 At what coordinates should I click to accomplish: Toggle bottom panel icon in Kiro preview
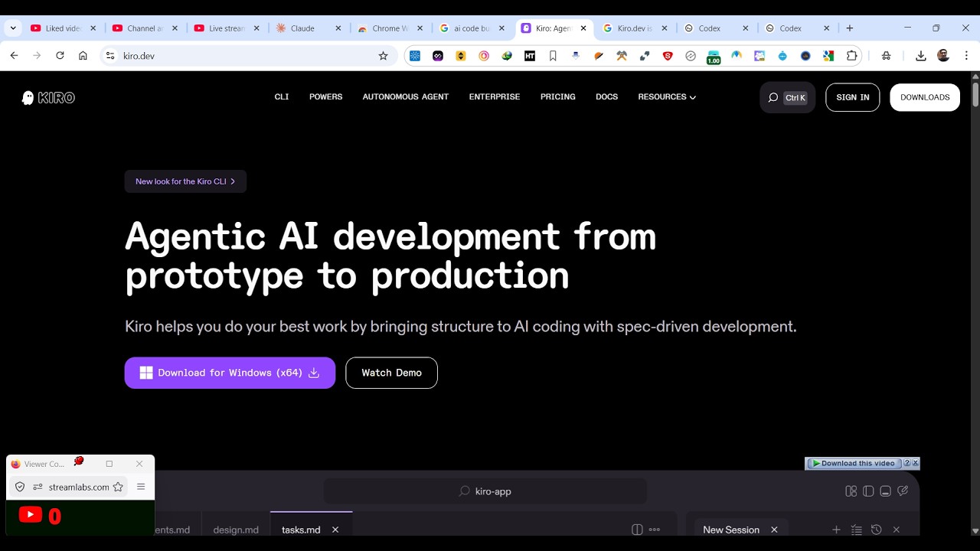click(x=885, y=491)
